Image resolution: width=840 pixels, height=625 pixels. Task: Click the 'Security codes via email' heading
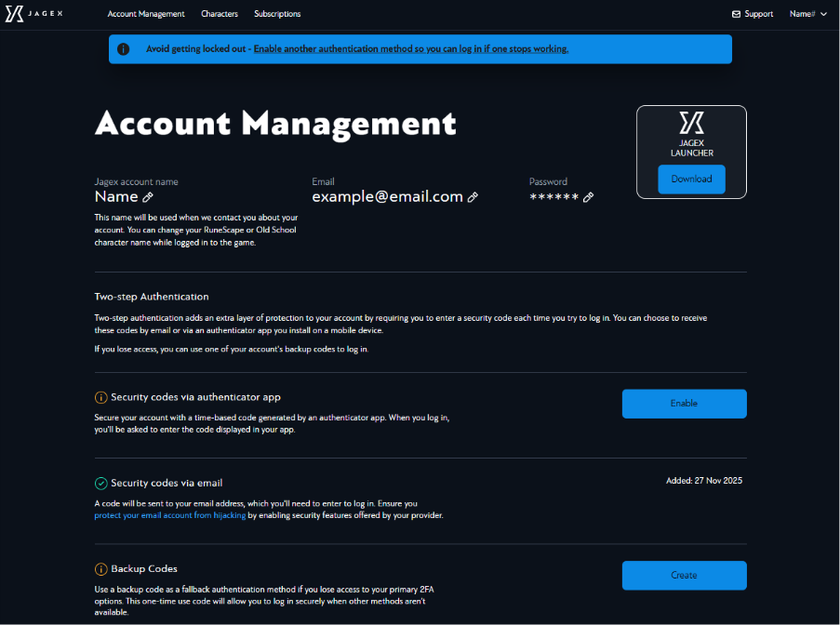tap(167, 483)
